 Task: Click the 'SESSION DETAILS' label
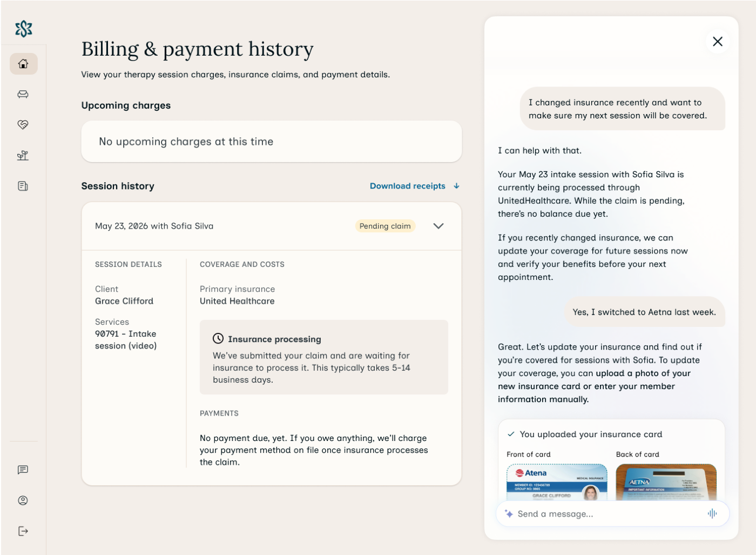[x=129, y=264]
